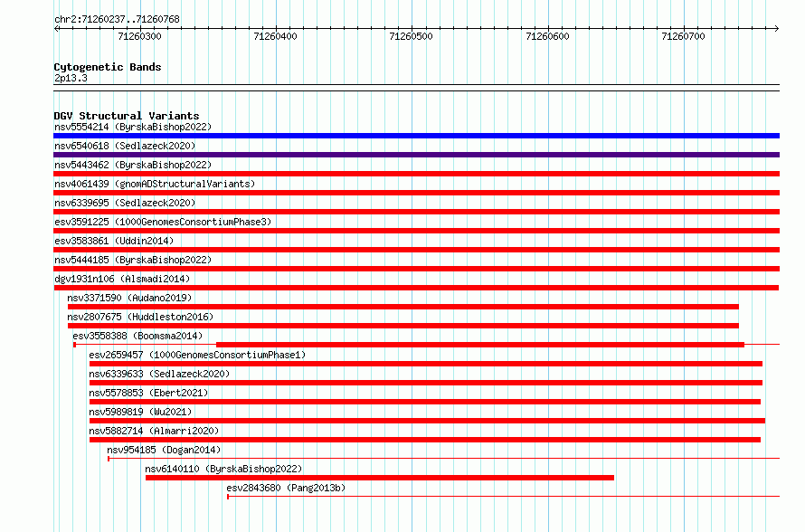
Task: Select the purple bar for nsv6540618
Action: click(416, 155)
